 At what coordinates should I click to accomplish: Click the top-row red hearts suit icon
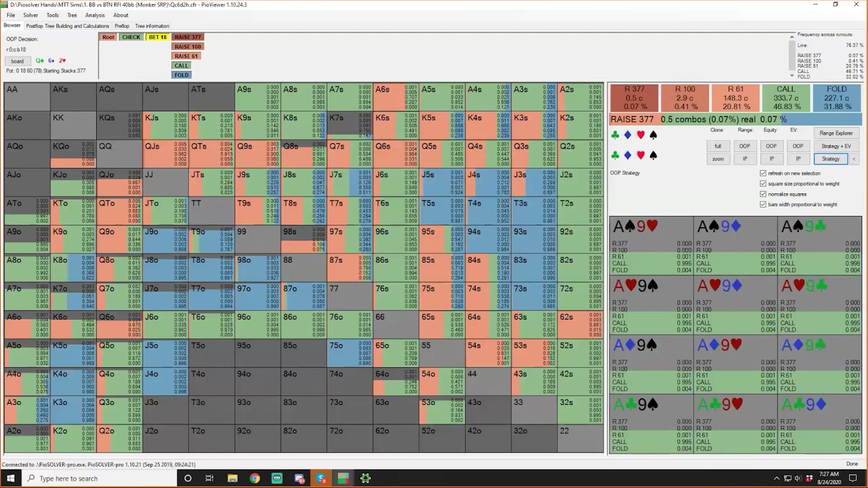coord(641,135)
